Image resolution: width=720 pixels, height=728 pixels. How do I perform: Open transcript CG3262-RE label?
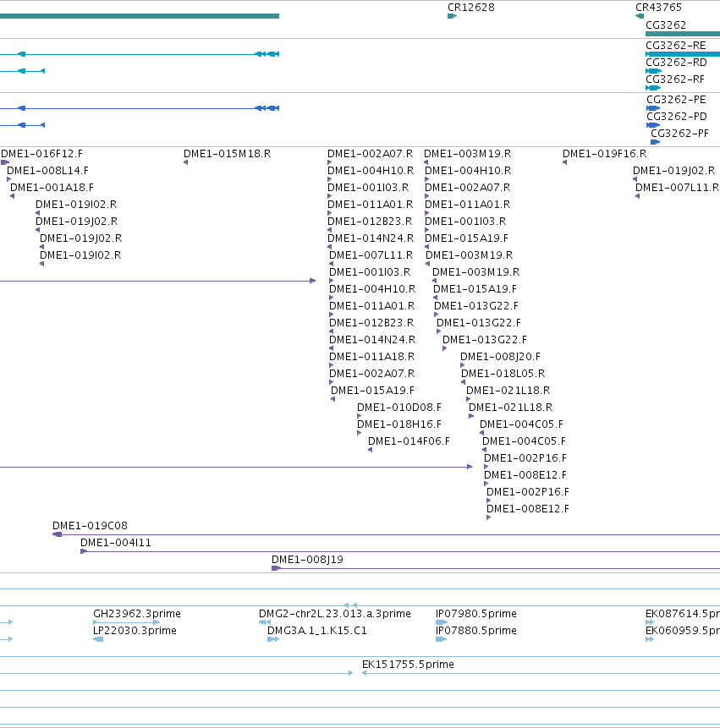click(676, 46)
